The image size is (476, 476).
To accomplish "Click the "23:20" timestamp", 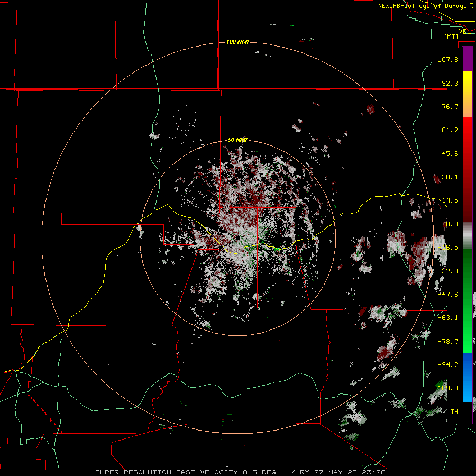I will click(x=373, y=472).
